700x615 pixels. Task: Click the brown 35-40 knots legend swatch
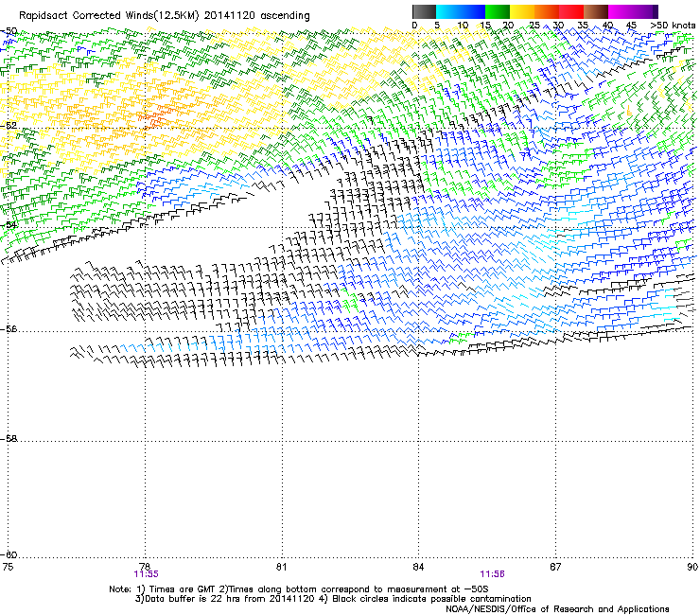pyautogui.click(x=596, y=11)
